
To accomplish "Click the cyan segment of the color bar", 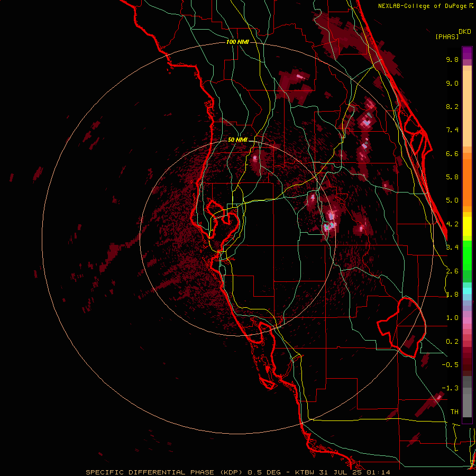I will point(467,291).
